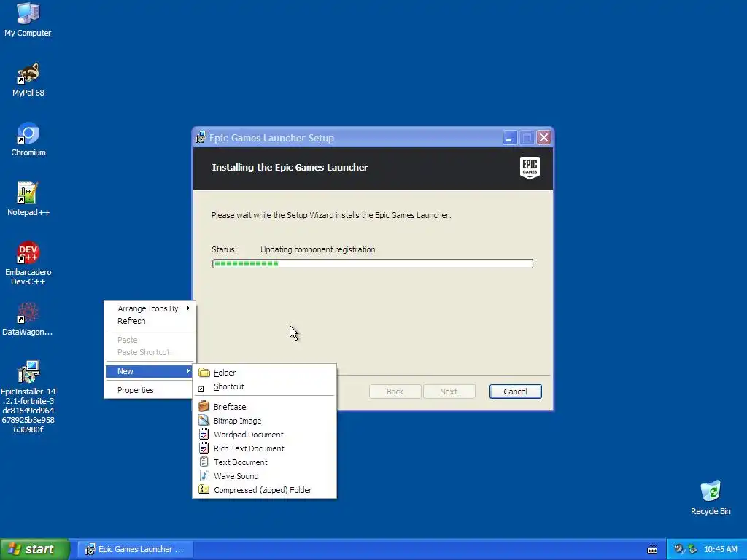The width and height of the screenshot is (747, 560).
Task: Choose Compressed (zipped) Folder in the submenu
Action: tap(264, 489)
